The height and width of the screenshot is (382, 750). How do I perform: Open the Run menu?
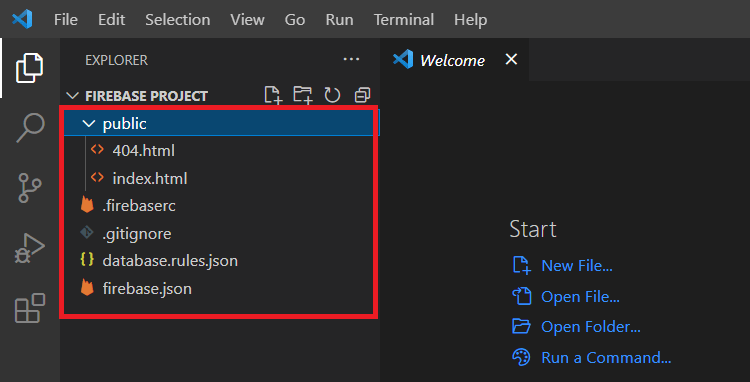(x=339, y=20)
